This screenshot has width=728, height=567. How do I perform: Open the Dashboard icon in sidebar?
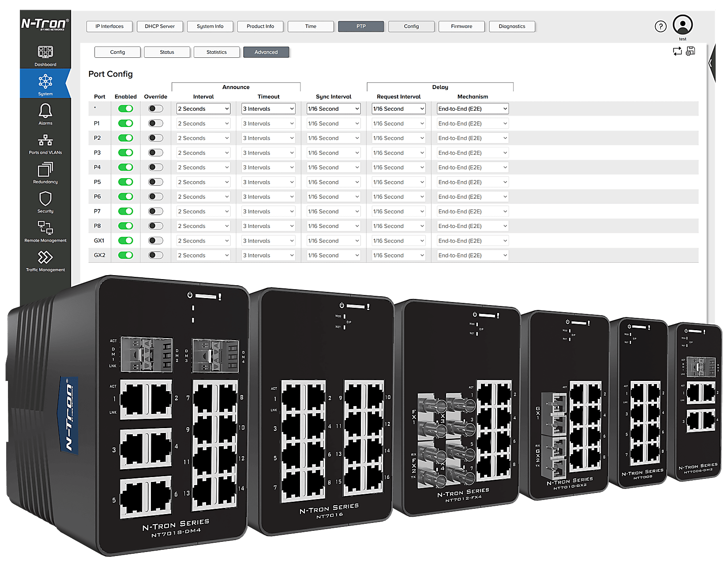point(45,52)
